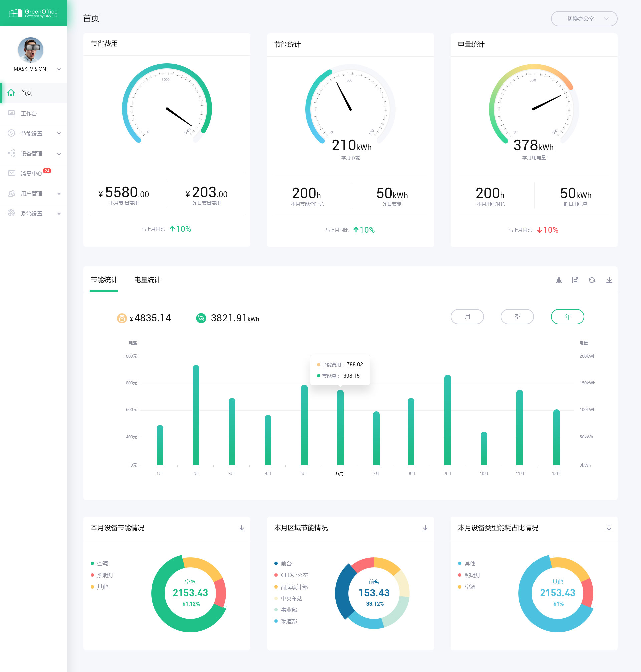Click the 前台 legend item
641x672 pixels.
[286, 563]
